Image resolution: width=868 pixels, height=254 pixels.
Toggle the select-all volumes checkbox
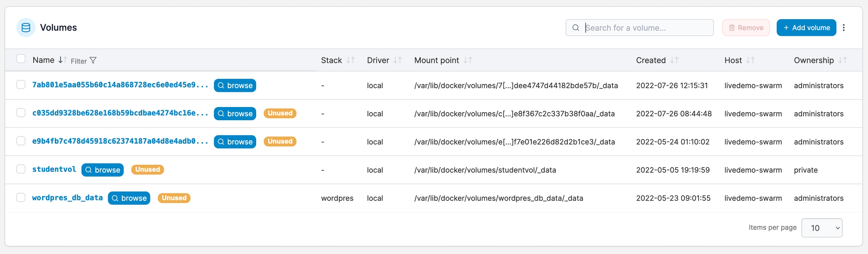click(21, 59)
